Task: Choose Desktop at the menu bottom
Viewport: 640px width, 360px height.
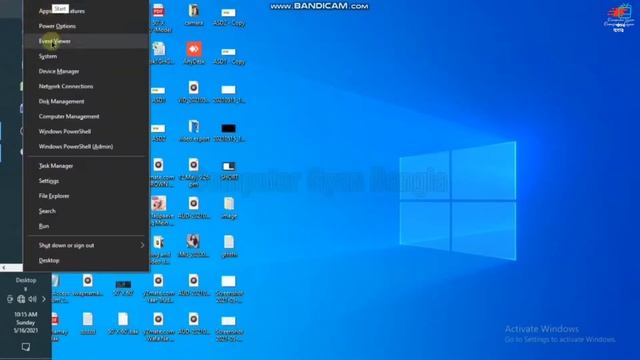Action: pos(86,260)
